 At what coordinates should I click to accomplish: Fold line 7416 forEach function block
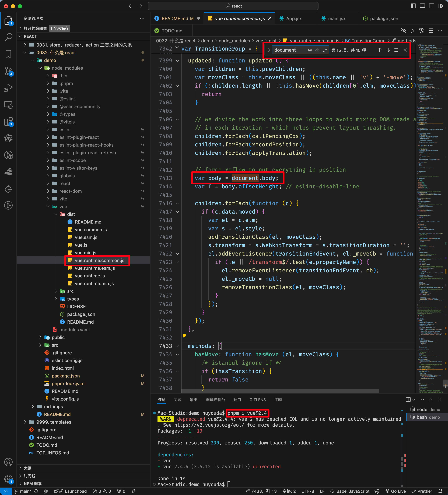177,203
